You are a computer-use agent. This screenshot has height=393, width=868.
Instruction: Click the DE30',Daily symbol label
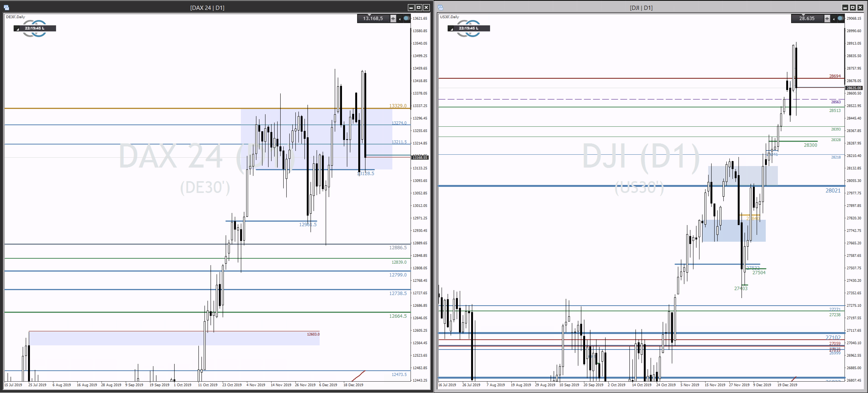(x=16, y=17)
